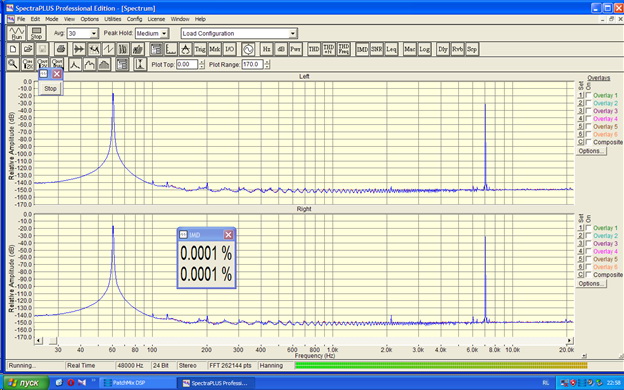Click the Stop toolbar icon

[x=37, y=33]
